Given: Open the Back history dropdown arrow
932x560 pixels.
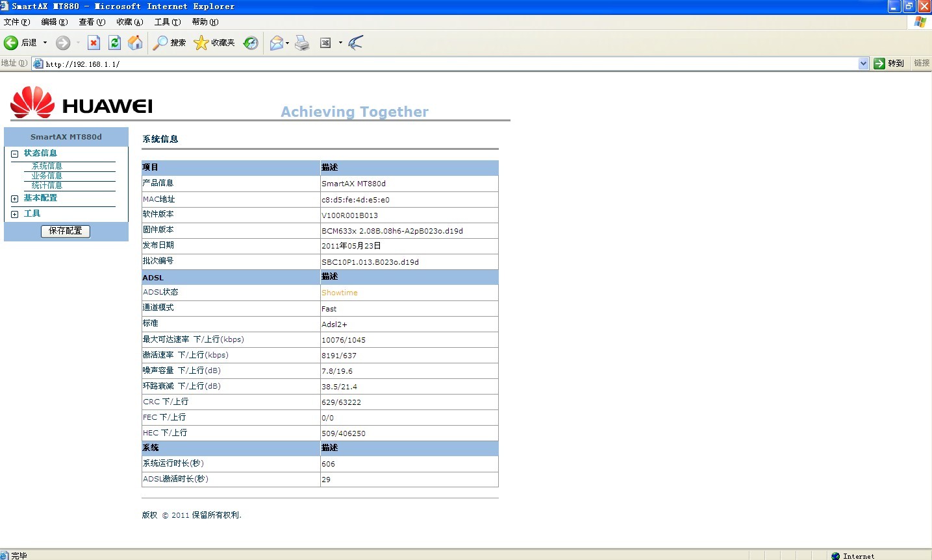Looking at the screenshot, I should point(45,43).
